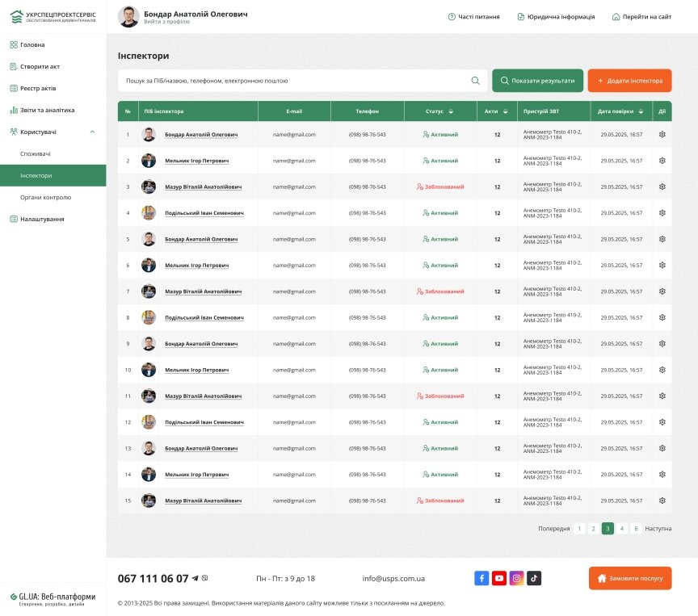The width and height of the screenshot is (698, 616).
Task: Click the gear icon in row 7
Action: tap(662, 291)
